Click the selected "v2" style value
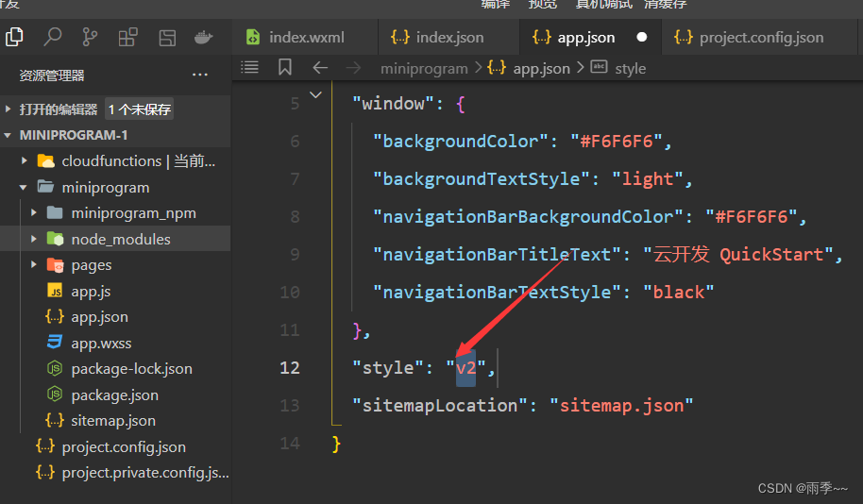Viewport: 863px width, 504px height. 465,367
